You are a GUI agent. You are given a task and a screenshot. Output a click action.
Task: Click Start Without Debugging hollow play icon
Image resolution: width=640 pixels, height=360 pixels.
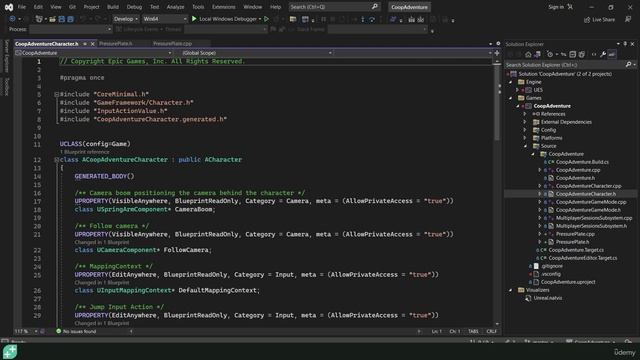pos(267,19)
